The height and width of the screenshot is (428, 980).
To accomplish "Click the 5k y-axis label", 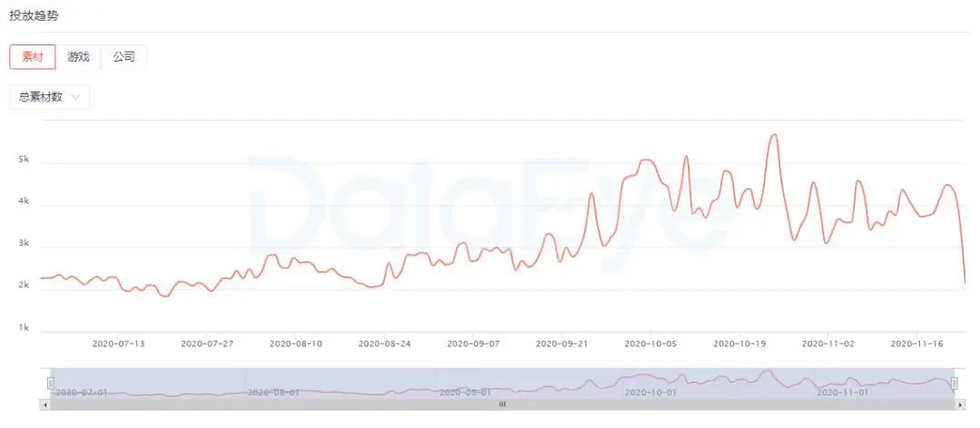I will tap(24, 160).
